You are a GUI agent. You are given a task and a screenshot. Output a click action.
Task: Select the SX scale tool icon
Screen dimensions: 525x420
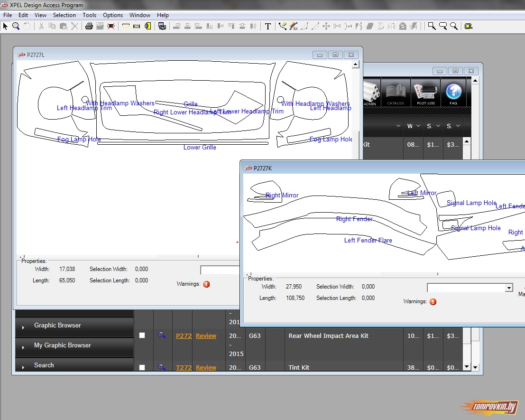coord(293,26)
